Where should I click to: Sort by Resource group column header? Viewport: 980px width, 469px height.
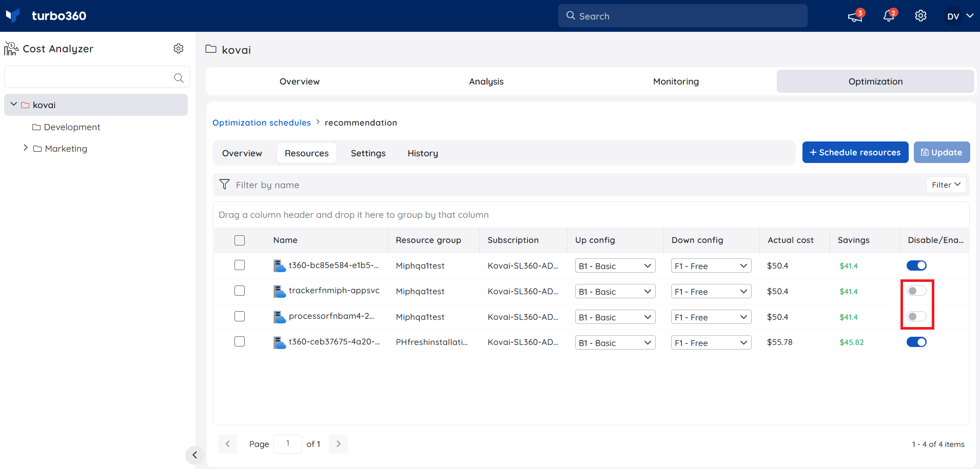(428, 240)
